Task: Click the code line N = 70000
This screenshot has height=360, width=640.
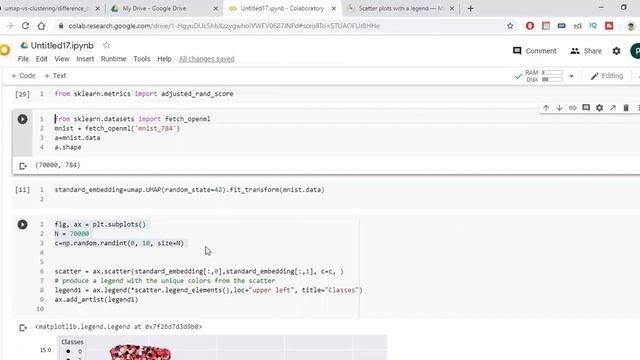Action: (72, 234)
